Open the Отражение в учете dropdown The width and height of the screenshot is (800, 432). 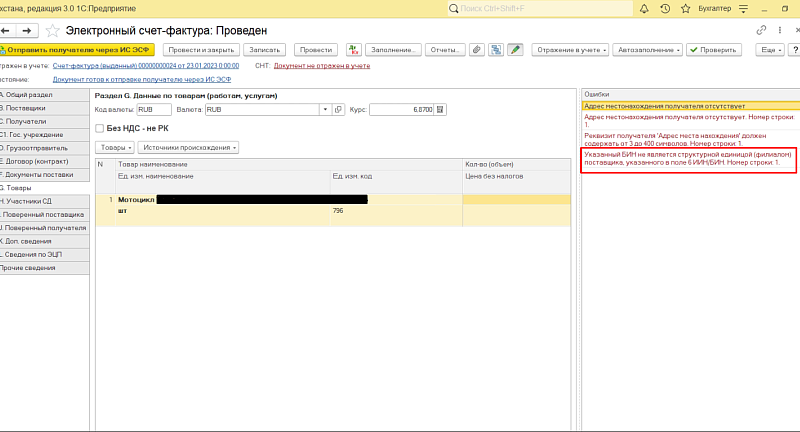click(x=566, y=49)
